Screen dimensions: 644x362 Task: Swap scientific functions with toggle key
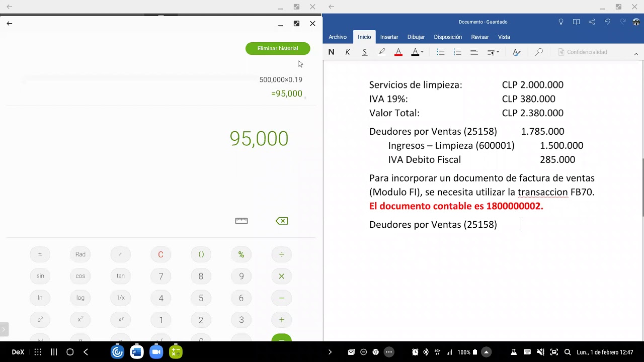pos(40,254)
